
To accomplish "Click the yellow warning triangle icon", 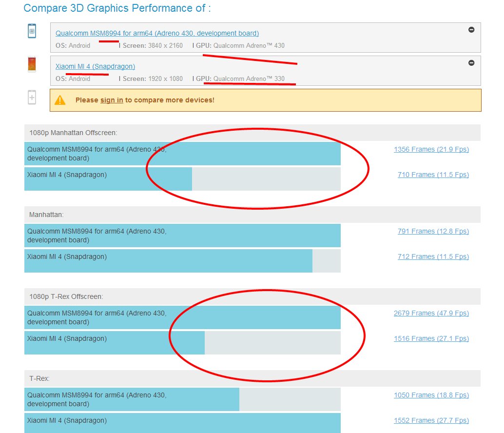I will [x=60, y=100].
